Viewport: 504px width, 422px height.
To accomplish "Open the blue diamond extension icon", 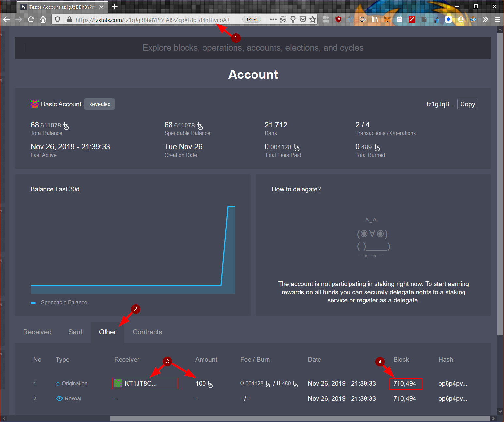I will (x=448, y=19).
